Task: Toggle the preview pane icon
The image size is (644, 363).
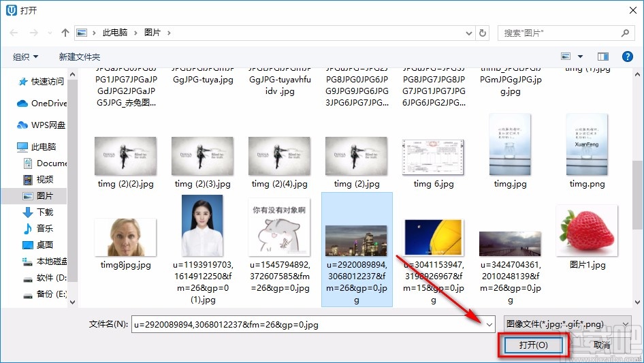Action: coord(603,57)
